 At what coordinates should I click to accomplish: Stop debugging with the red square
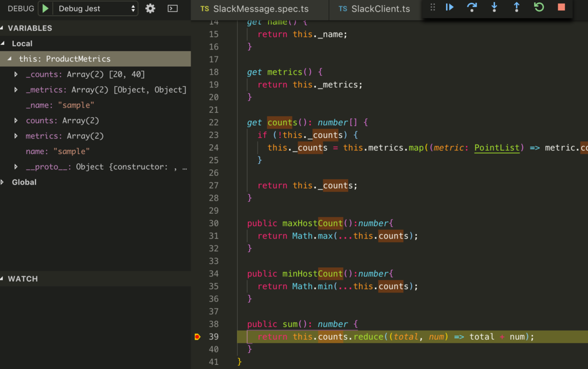click(x=562, y=7)
